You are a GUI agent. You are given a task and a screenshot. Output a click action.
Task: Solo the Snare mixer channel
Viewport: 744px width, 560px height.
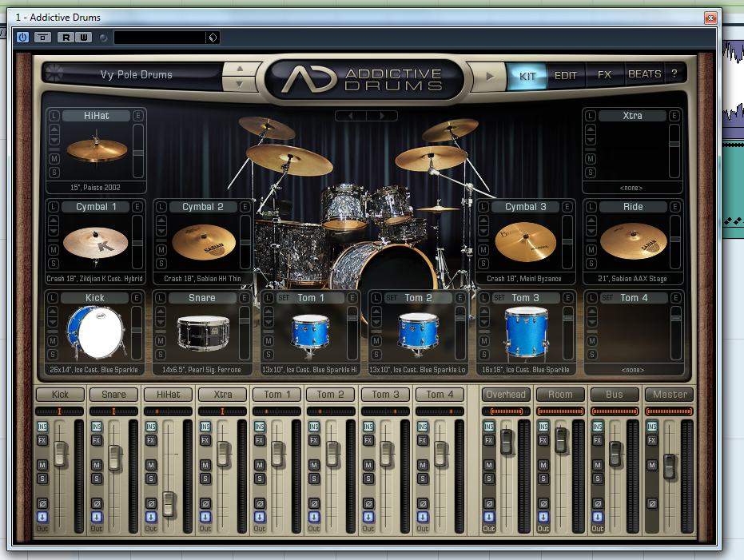(96, 479)
